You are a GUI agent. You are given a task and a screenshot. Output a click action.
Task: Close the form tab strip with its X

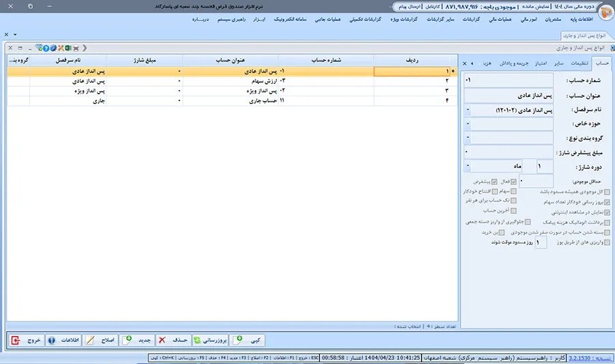click(x=465, y=64)
